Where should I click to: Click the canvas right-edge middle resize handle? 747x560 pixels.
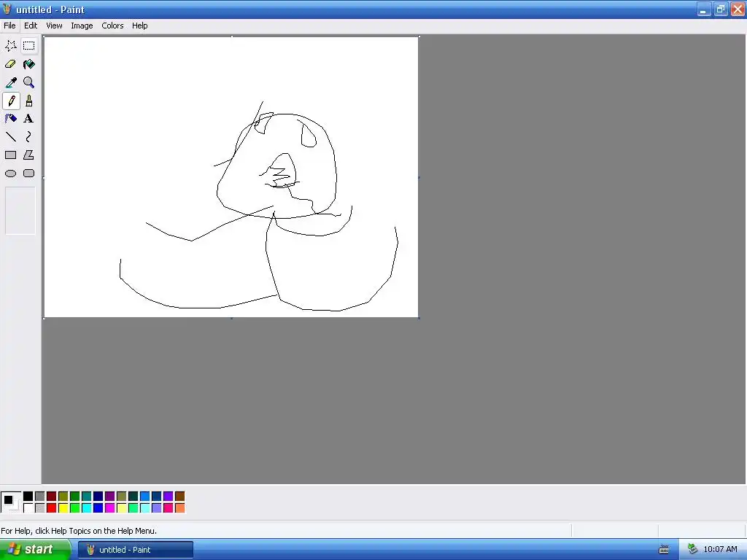419,177
